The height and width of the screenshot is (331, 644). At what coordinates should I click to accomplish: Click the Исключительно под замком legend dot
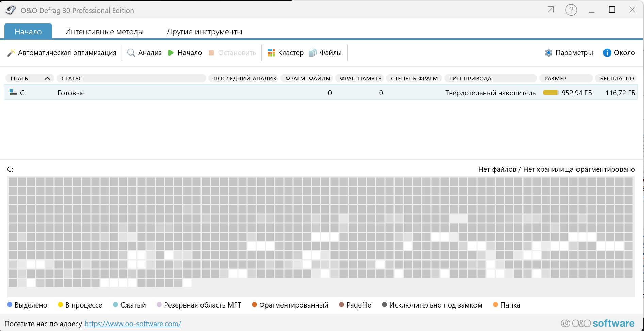point(384,304)
